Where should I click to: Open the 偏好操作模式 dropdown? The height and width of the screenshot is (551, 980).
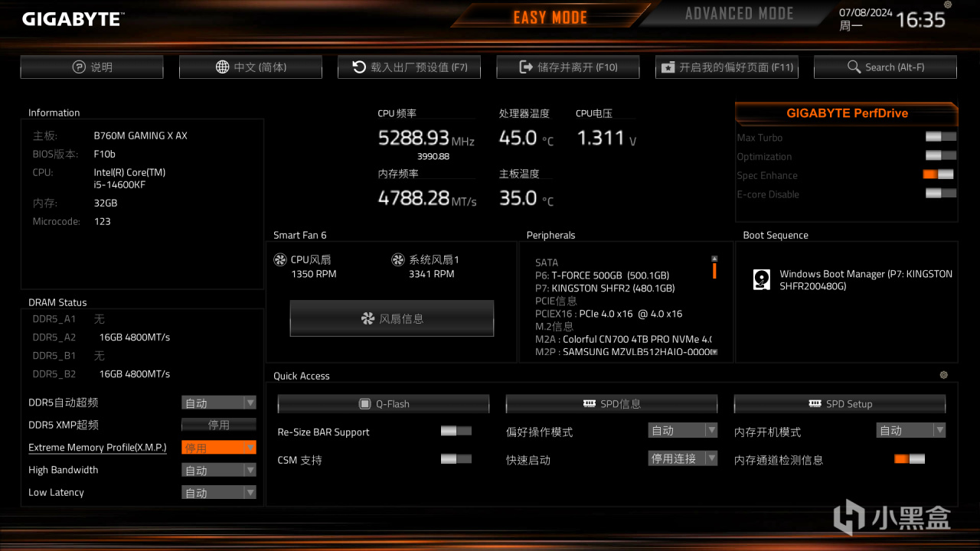pos(683,431)
